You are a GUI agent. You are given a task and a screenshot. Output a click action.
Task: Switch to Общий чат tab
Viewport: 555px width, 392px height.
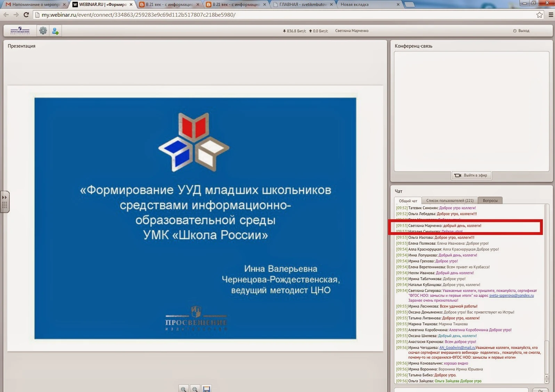408,201
